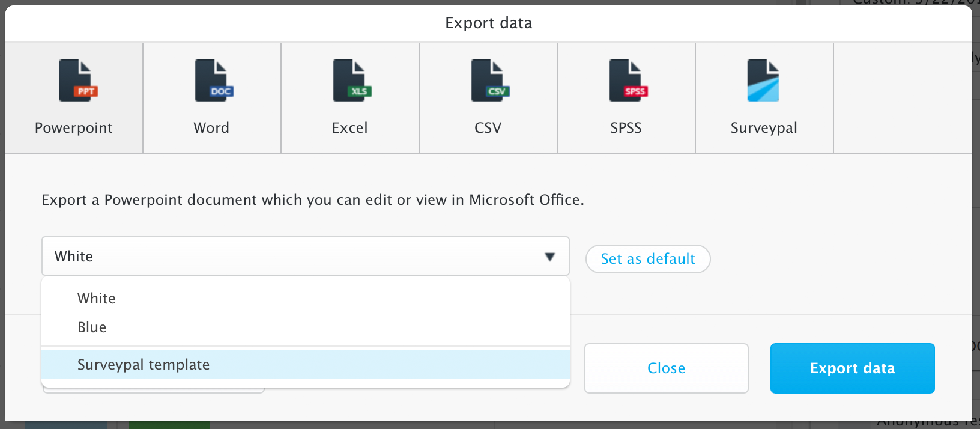Image resolution: width=980 pixels, height=429 pixels.
Task: Pick the CSV file icon
Action: tap(491, 81)
